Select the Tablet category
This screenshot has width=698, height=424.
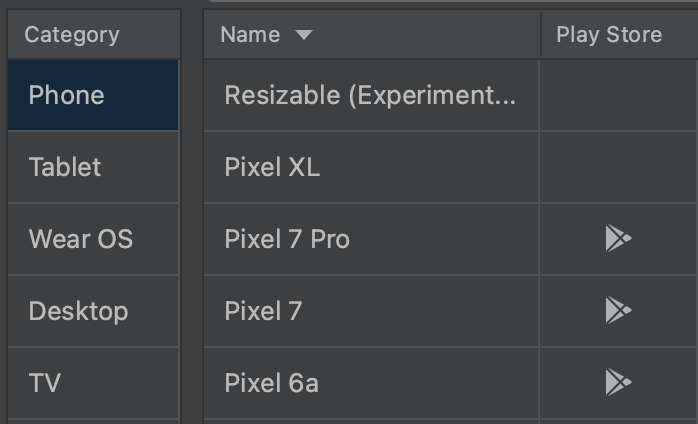pyautogui.click(x=92, y=167)
